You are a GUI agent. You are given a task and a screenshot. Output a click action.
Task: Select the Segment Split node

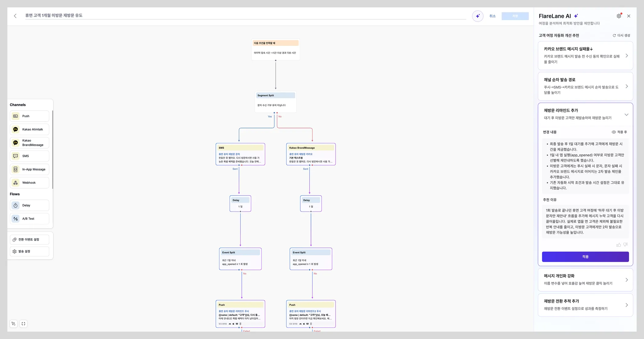276,102
